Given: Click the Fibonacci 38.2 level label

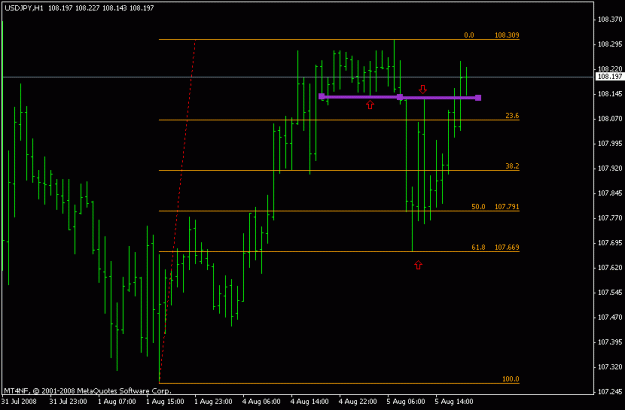Looking at the screenshot, I should 512,166.
